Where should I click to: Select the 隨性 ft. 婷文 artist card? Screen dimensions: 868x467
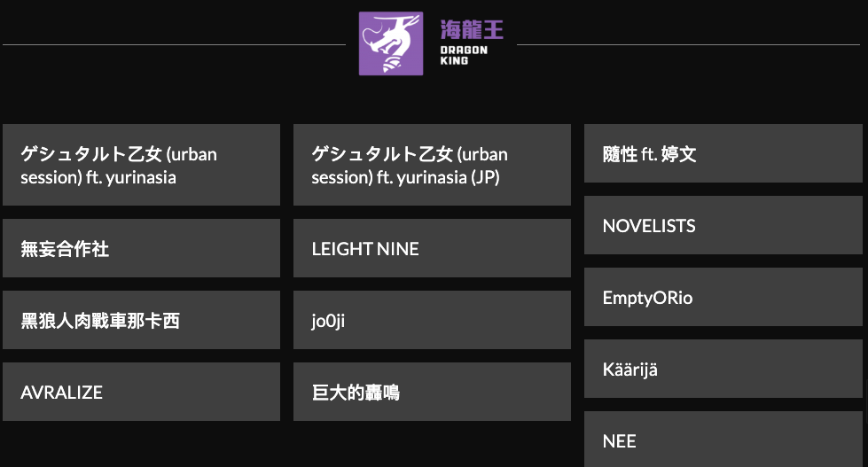[723, 154]
